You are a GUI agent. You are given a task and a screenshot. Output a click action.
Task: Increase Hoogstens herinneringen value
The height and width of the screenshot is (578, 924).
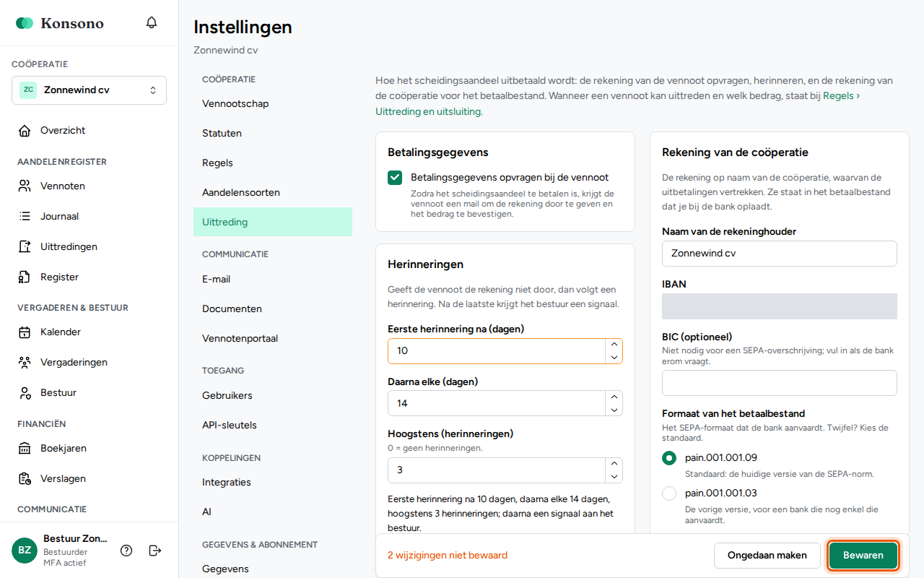point(614,465)
